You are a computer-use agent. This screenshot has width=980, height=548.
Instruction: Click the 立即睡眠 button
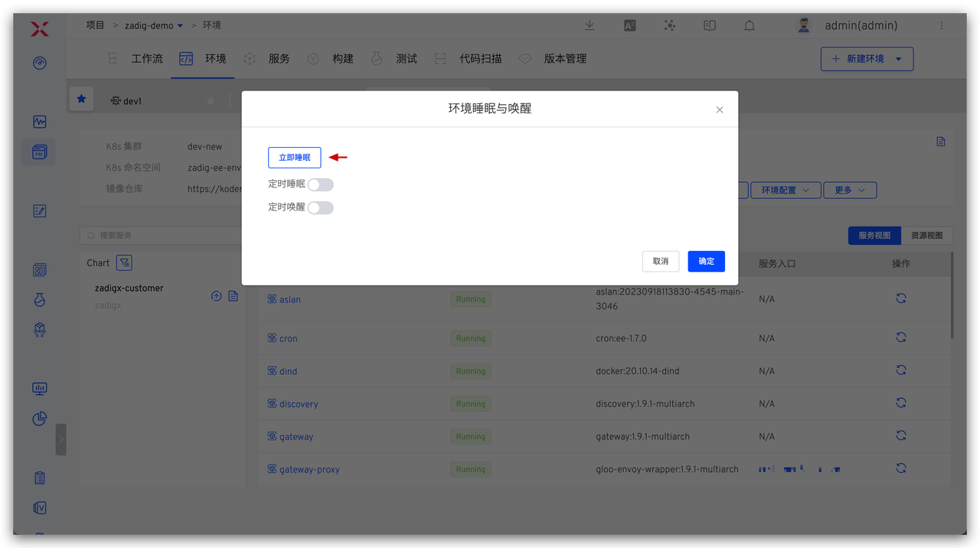pyautogui.click(x=294, y=157)
